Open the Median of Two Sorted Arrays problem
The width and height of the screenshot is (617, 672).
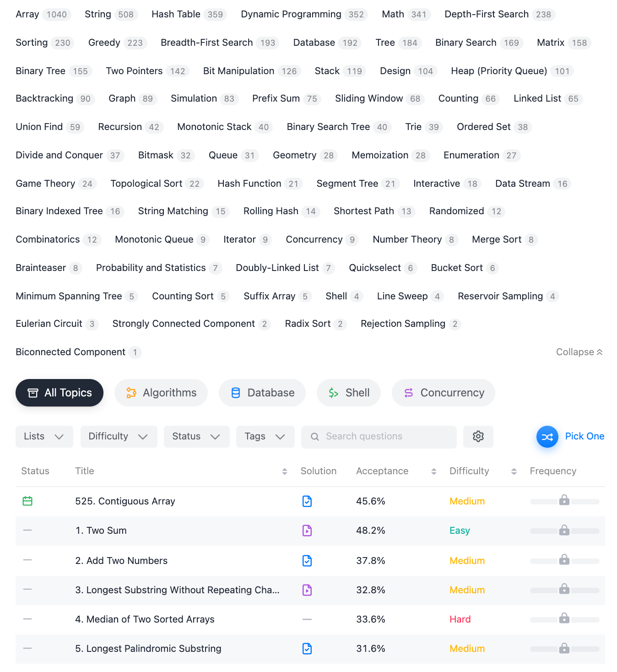(x=145, y=619)
